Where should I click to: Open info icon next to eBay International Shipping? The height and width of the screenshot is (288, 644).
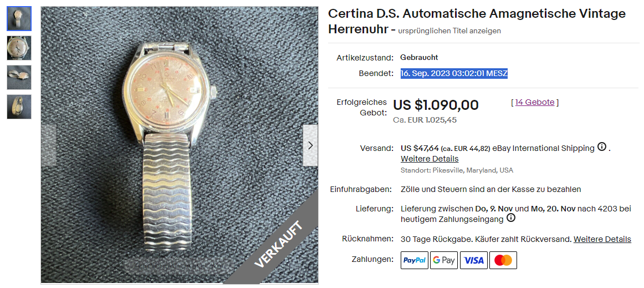pyautogui.click(x=602, y=147)
